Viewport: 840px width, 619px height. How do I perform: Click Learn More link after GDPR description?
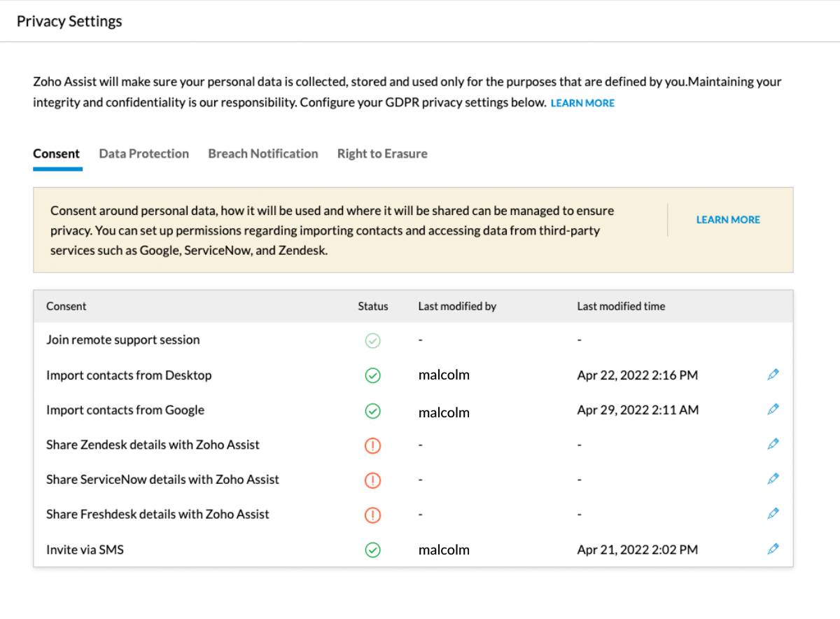[582, 103]
